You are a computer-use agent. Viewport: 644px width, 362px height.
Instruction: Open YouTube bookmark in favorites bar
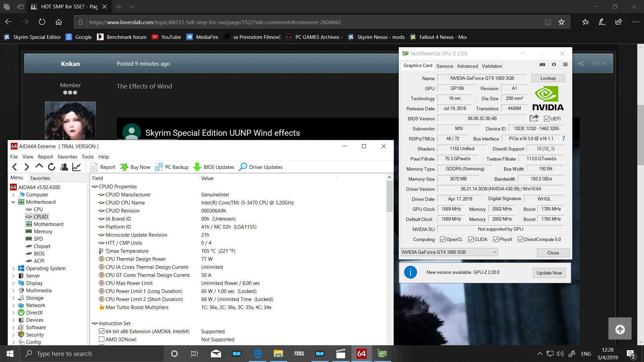pos(166,37)
